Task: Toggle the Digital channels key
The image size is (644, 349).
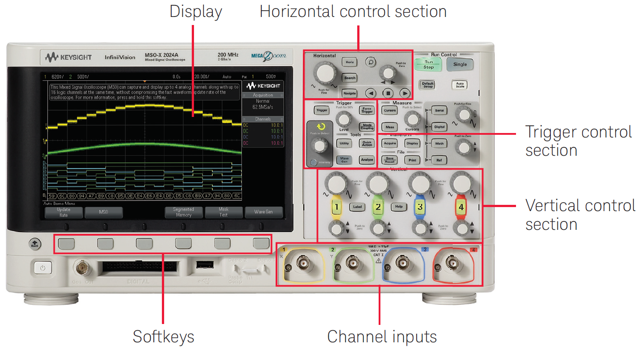Action: [439, 127]
